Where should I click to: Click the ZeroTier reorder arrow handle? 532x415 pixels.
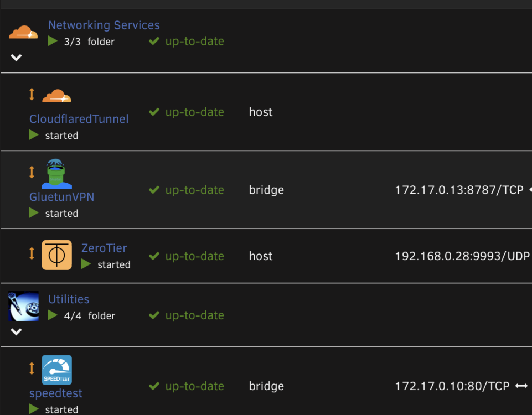(32, 253)
